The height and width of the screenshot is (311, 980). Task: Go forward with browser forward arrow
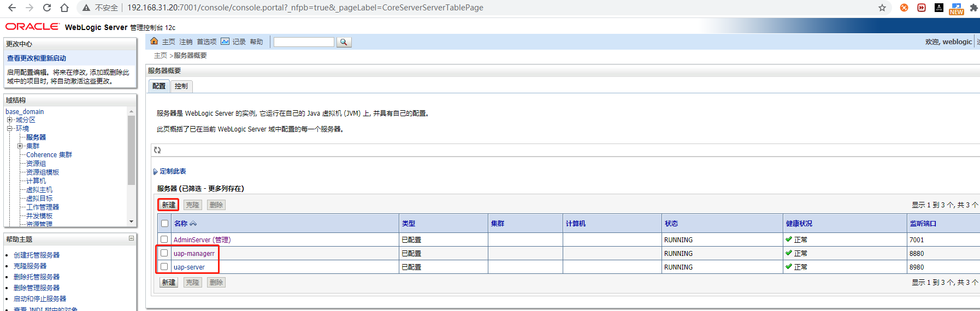point(29,8)
